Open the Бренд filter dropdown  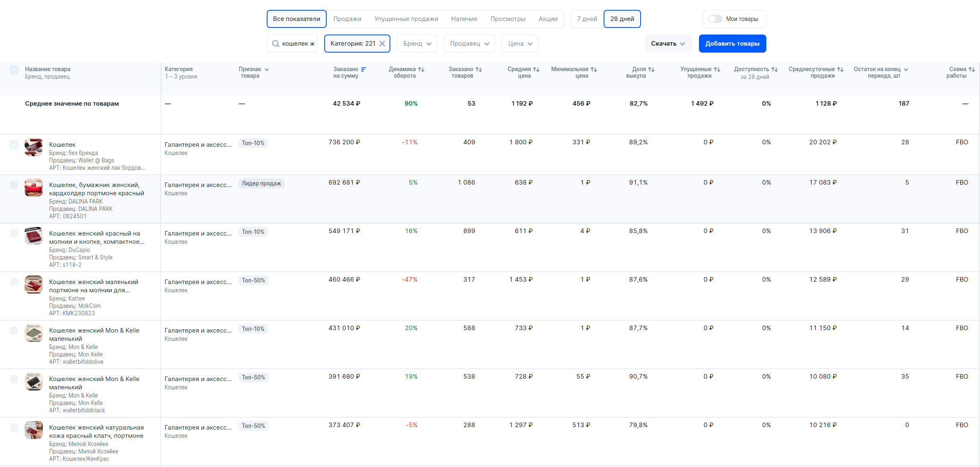click(417, 44)
